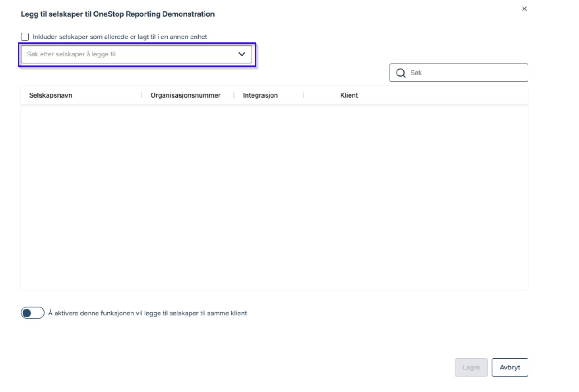Click the Legg til selskaper dialog title
The height and width of the screenshot is (392, 579).
(x=117, y=14)
